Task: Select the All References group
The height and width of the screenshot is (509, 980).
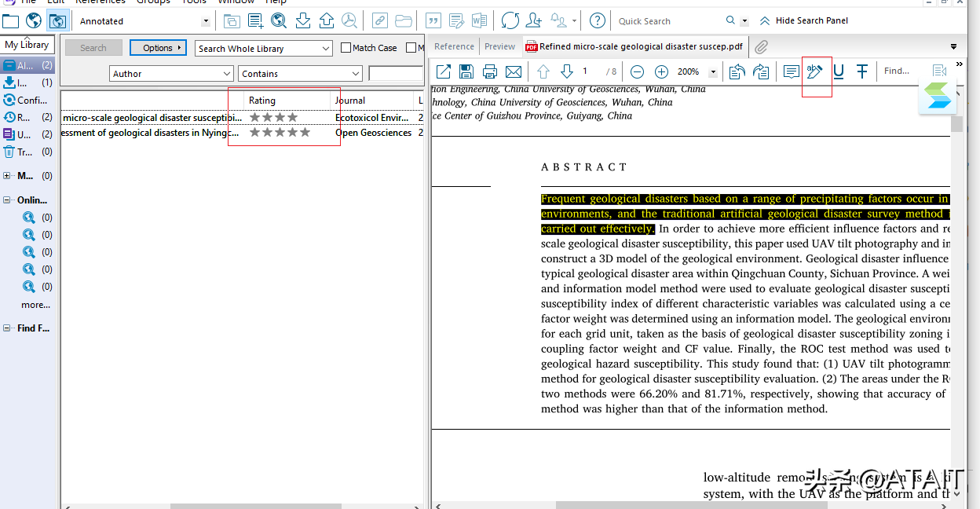Action: [27, 65]
